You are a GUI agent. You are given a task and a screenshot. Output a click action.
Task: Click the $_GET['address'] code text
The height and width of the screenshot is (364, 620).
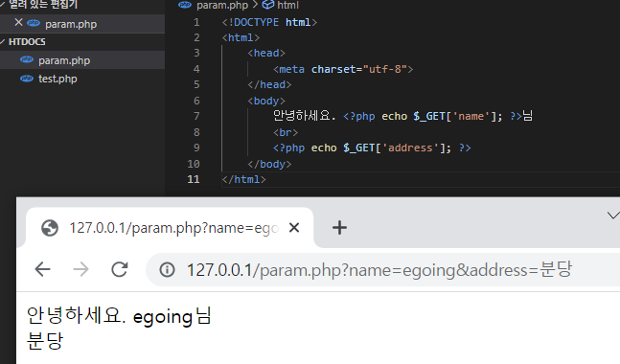click(x=397, y=148)
